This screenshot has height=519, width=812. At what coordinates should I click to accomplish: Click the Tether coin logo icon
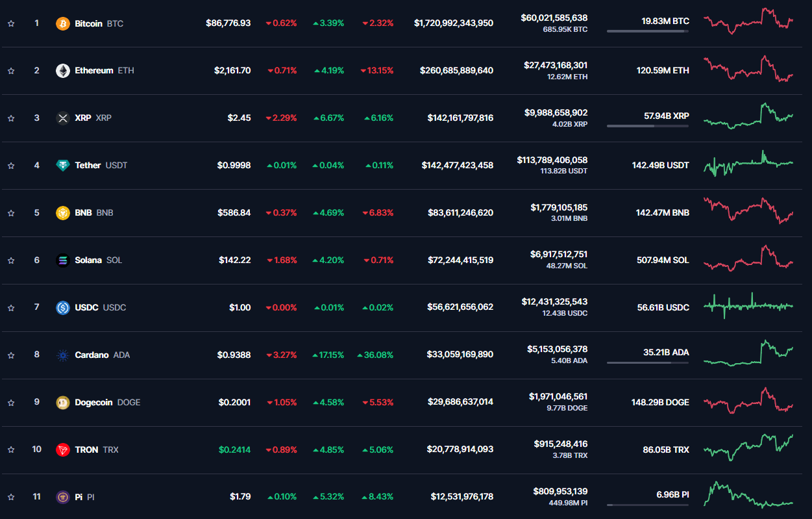(x=63, y=166)
